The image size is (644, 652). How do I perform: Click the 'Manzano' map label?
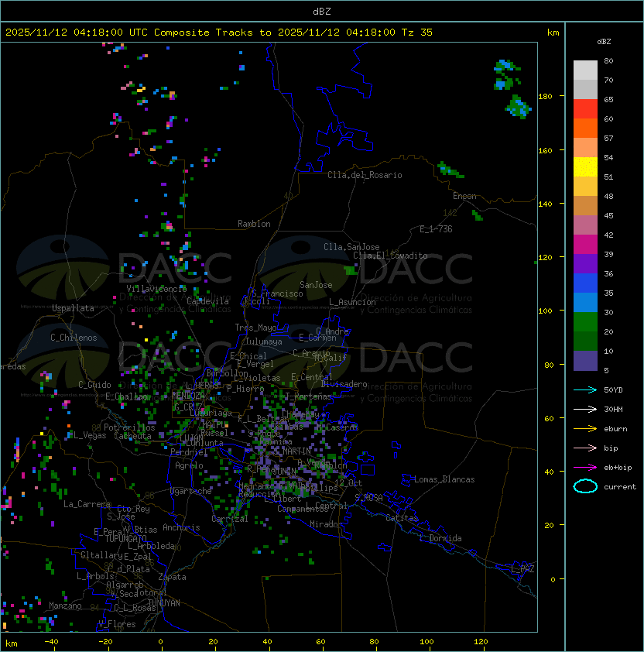(x=65, y=606)
